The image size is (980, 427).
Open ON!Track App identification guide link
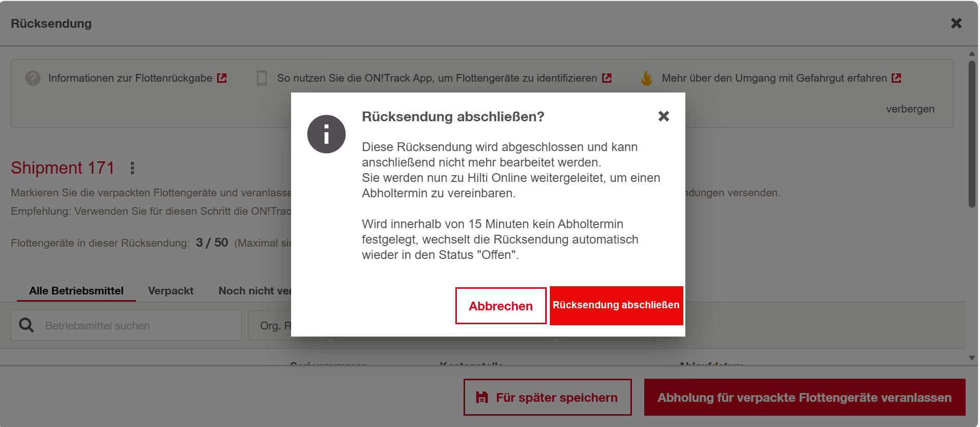[x=436, y=78]
